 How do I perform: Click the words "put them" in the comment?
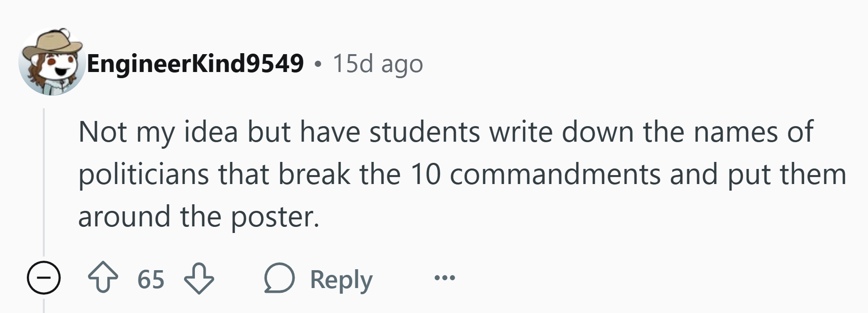tap(786, 174)
